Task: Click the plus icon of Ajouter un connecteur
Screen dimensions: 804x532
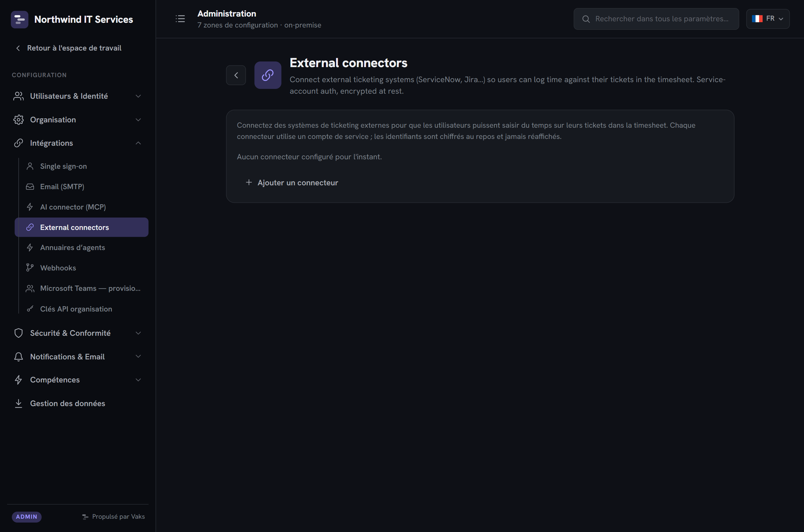Action: point(249,183)
